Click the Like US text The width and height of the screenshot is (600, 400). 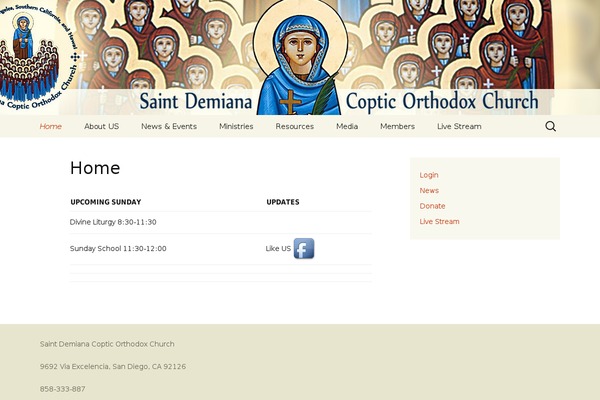coord(278,248)
